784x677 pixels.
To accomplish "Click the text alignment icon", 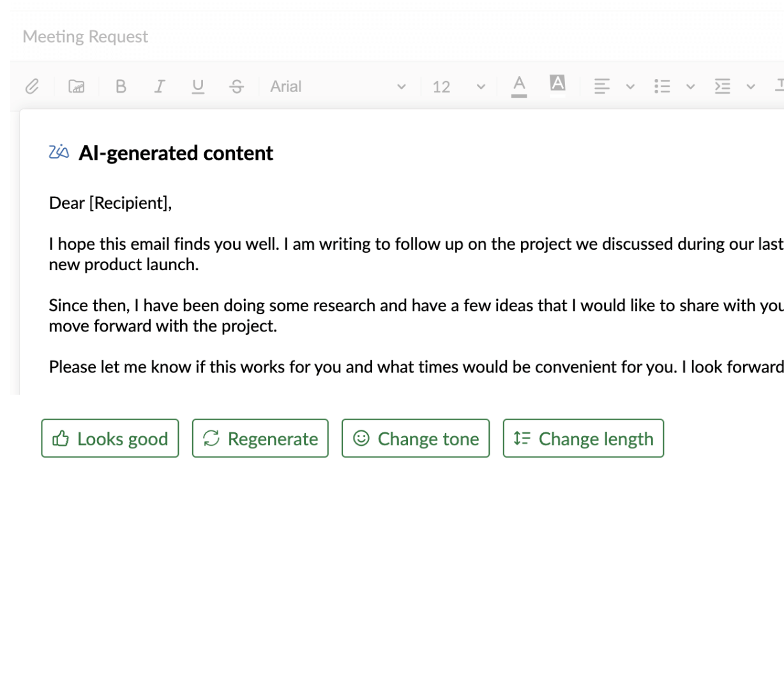I will click(x=601, y=86).
